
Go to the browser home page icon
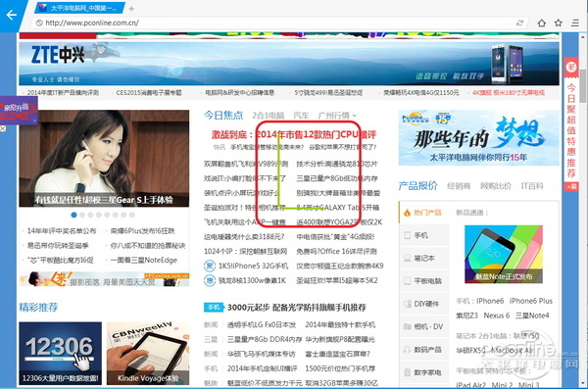(542, 23)
